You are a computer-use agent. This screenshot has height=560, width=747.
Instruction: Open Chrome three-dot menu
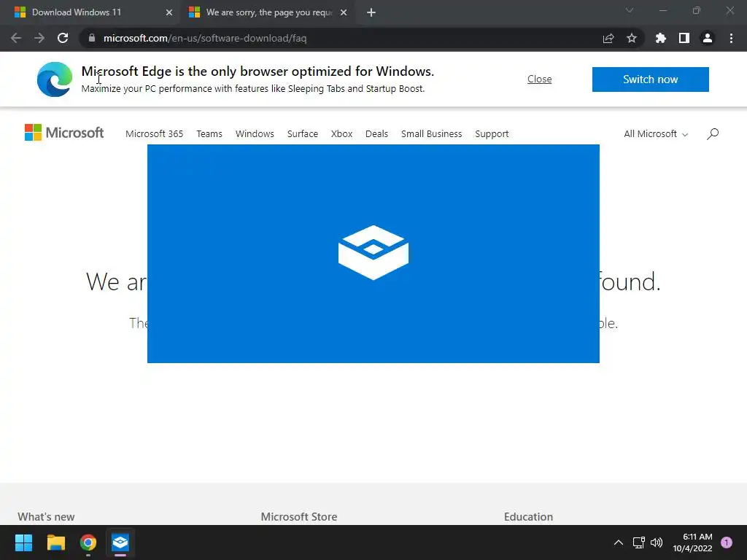[731, 38]
